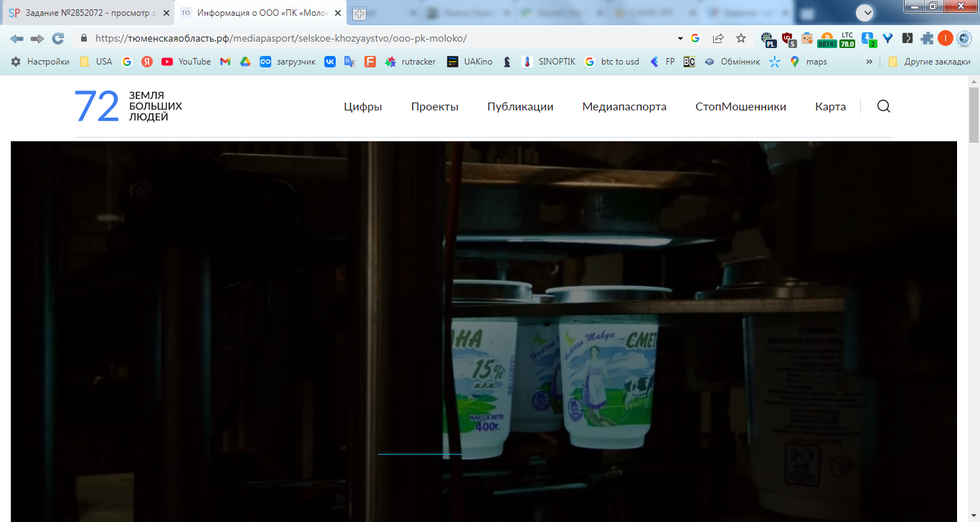This screenshot has width=980, height=522.
Task: Open the Google bookmark icon
Action: [127, 62]
